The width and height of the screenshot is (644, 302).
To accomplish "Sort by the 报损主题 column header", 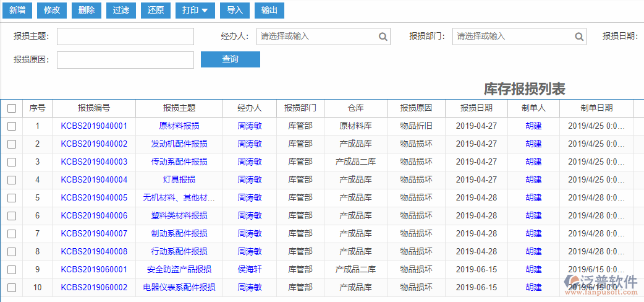I will [179, 108].
